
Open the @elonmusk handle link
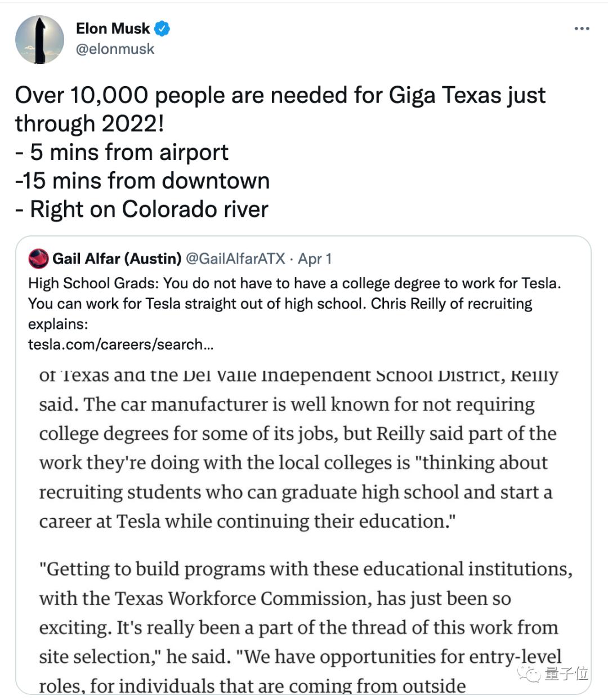115,49
